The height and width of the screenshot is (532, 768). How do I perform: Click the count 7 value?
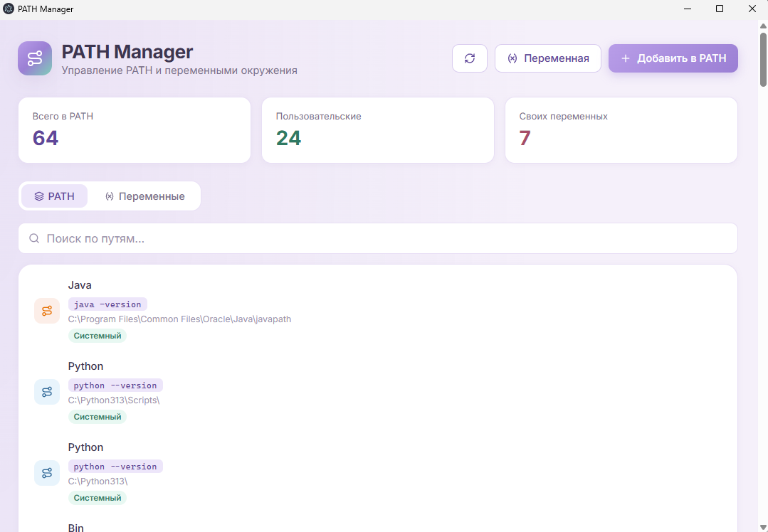tap(525, 138)
